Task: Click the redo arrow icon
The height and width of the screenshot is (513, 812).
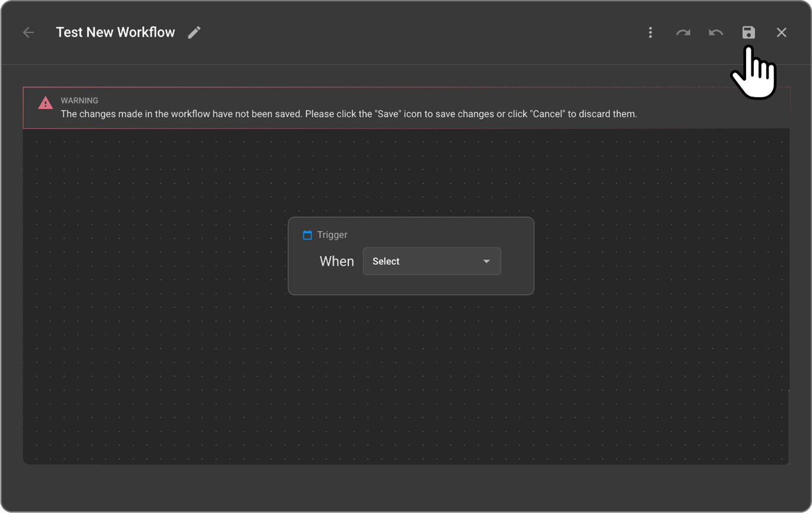Action: pos(683,32)
